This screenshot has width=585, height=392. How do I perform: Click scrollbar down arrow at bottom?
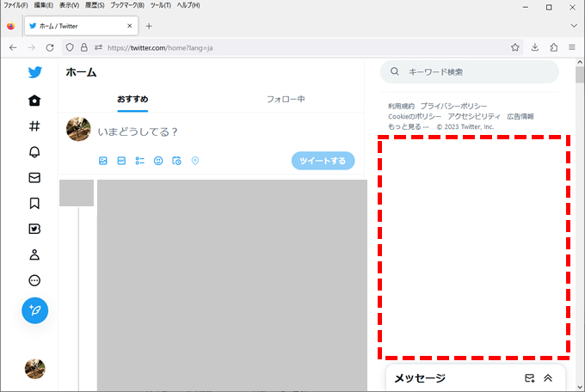click(x=579, y=387)
